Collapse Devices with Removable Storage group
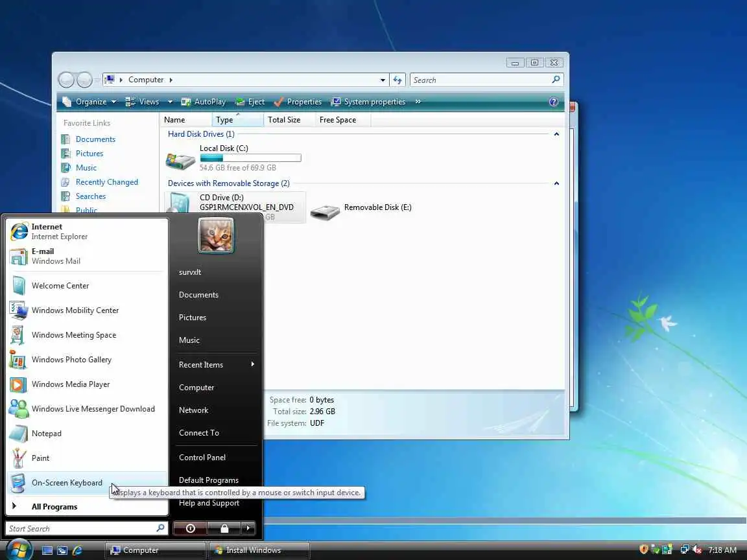Image resolution: width=747 pixels, height=560 pixels. pyautogui.click(x=556, y=184)
